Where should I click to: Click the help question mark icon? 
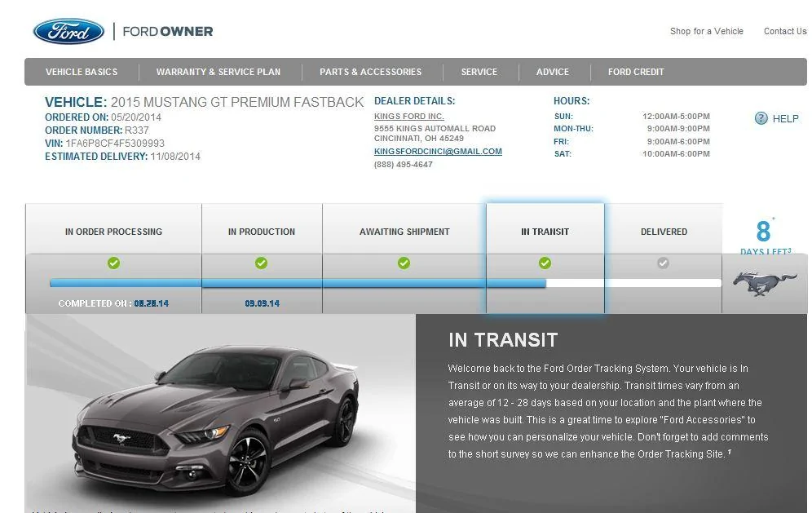coord(761,118)
